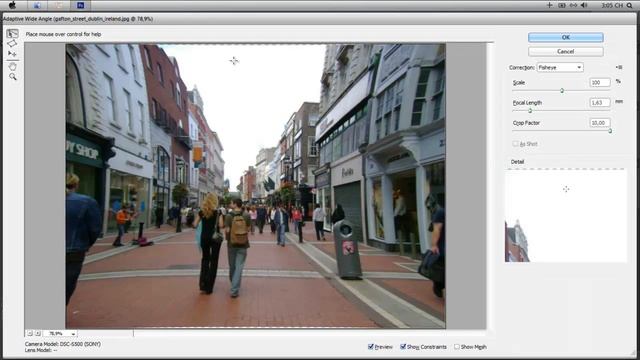Click the Crop Factor label
Screen dimensions: 640x360
(526, 123)
